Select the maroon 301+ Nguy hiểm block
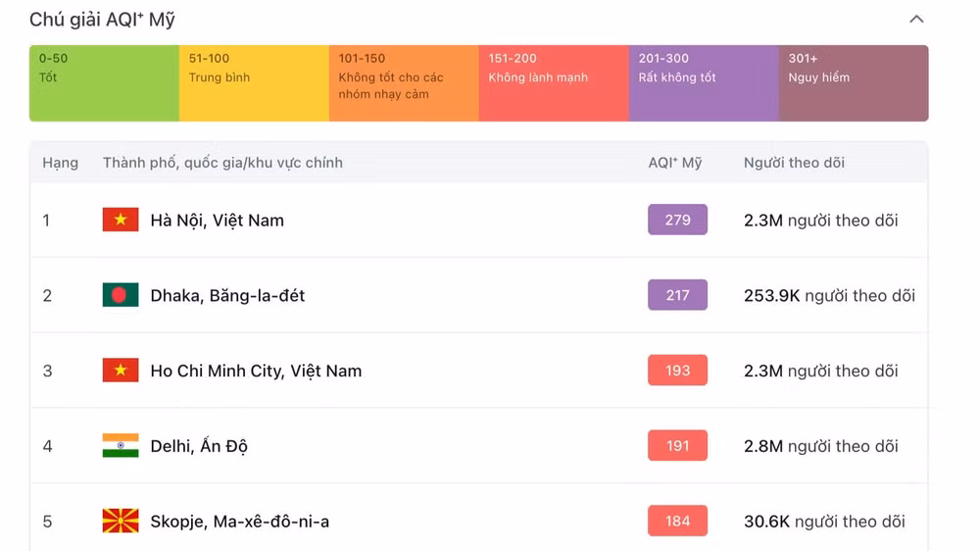Image resolution: width=980 pixels, height=551 pixels. pyautogui.click(x=854, y=83)
